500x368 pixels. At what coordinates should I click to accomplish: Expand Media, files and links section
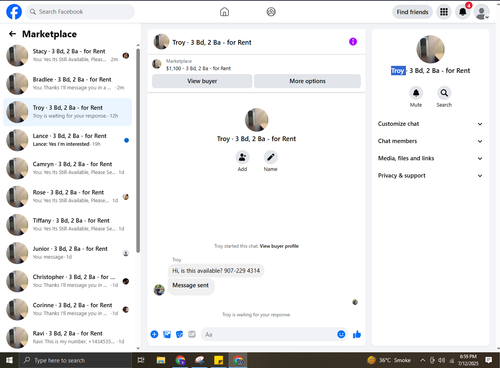tap(430, 158)
